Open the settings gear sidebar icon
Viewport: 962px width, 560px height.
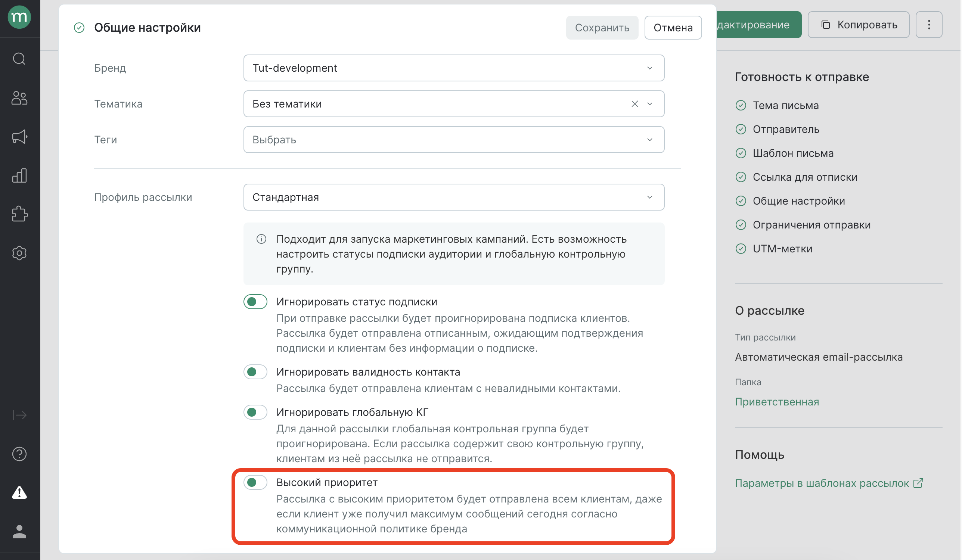[x=19, y=253]
